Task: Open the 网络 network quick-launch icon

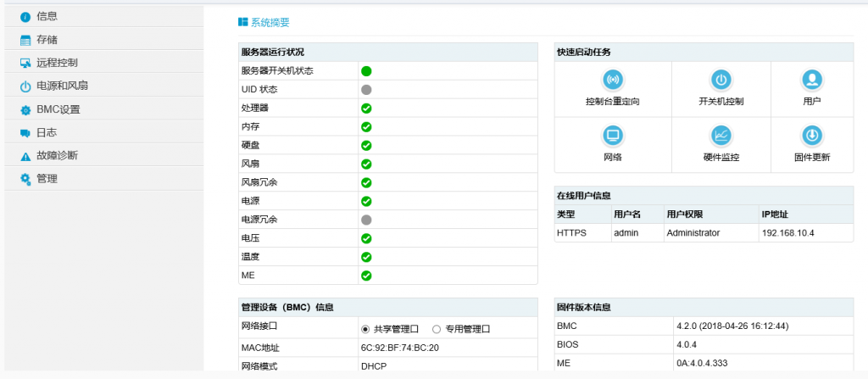Action: (612, 136)
